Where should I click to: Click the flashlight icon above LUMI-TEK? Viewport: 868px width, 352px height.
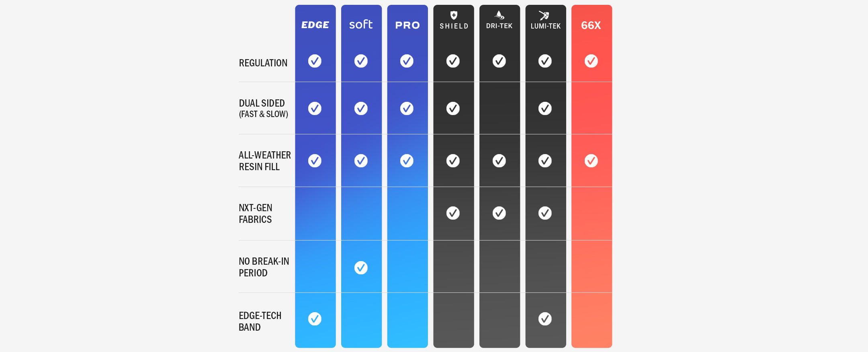coord(544,16)
